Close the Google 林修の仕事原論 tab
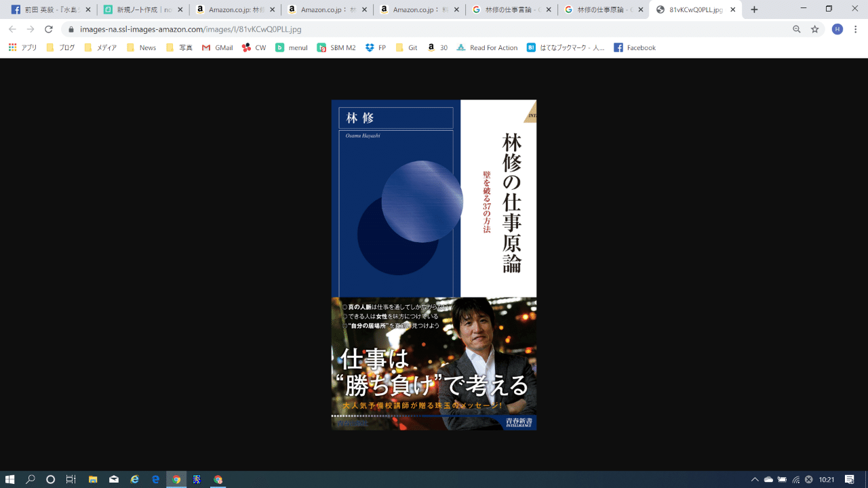The height and width of the screenshot is (488, 868). click(641, 10)
